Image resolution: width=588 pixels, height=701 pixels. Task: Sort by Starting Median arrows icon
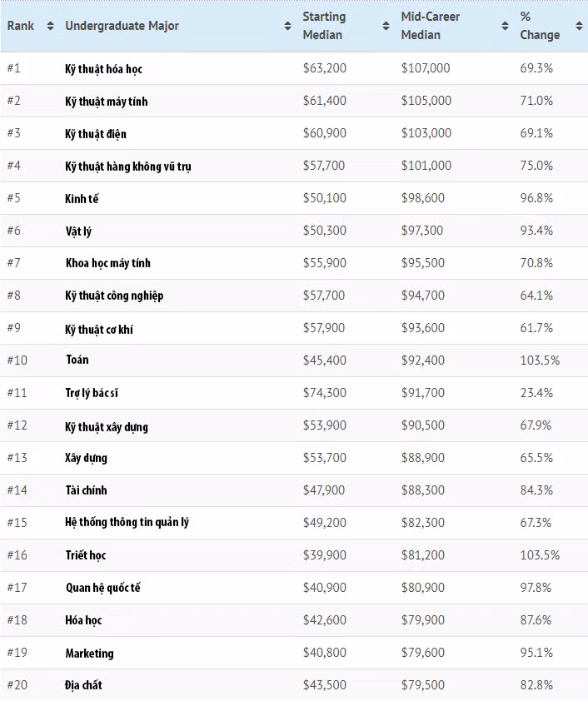386,26
